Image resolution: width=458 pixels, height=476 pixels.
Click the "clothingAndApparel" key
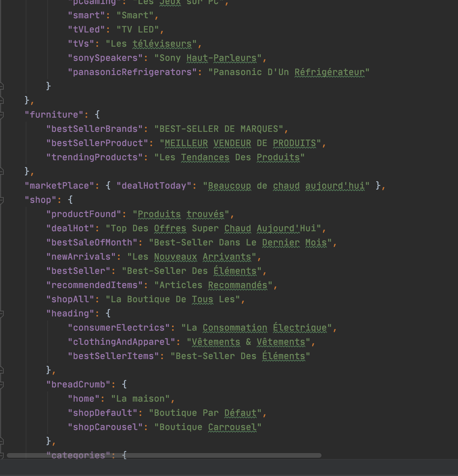122,342
